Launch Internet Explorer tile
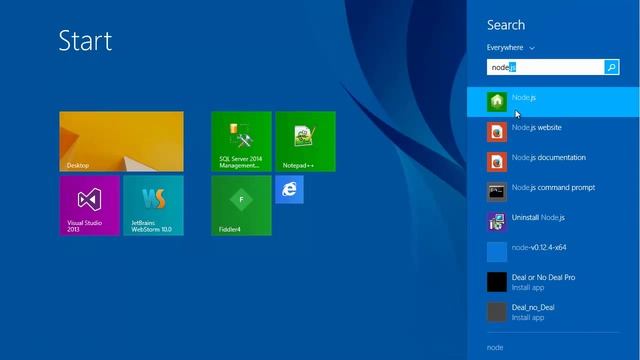The height and width of the screenshot is (360, 640). point(289,189)
